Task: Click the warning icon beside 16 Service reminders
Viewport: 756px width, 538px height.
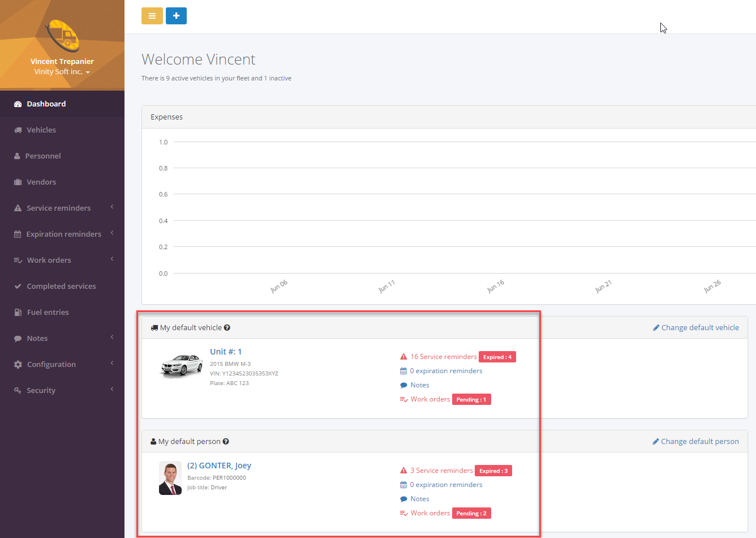Action: [403, 357]
